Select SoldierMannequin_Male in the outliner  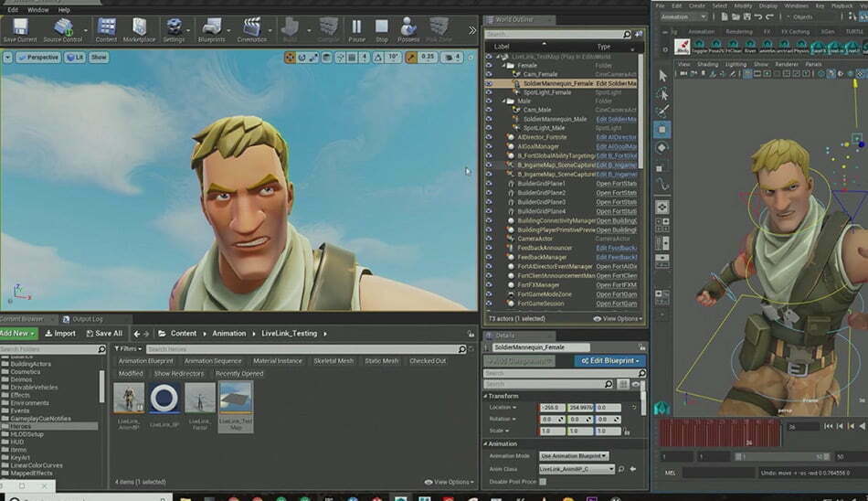click(555, 119)
